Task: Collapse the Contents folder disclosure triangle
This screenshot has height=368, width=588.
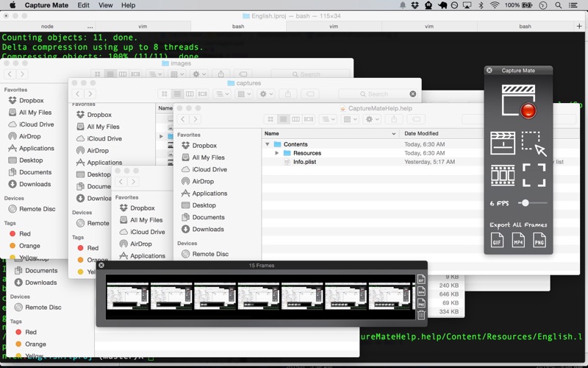Action: pyautogui.click(x=268, y=144)
